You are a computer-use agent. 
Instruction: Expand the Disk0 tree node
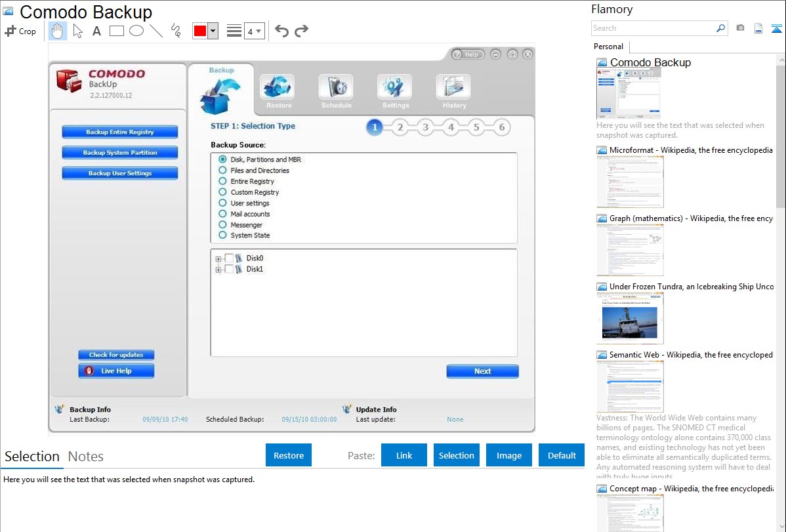tap(218, 258)
